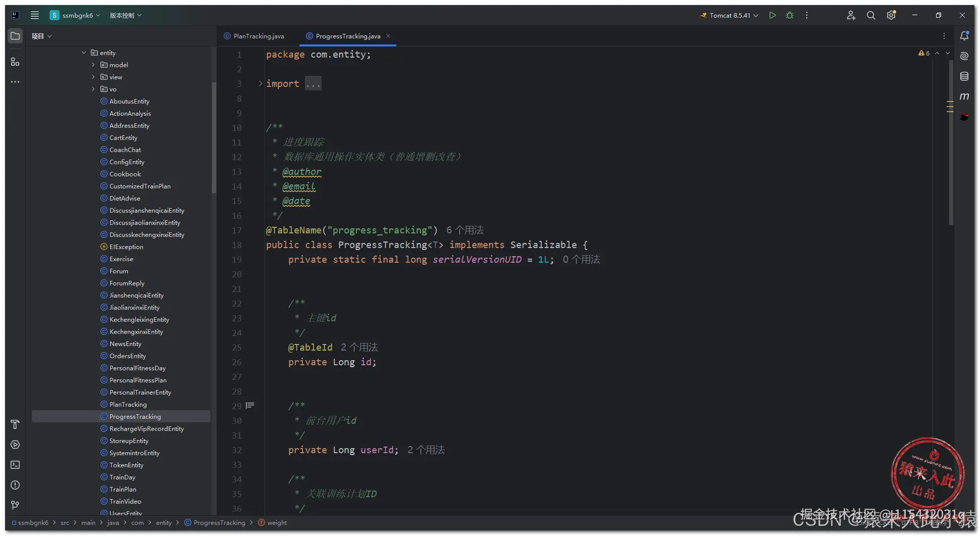Image resolution: width=980 pixels, height=536 pixels.
Task: Open the Problems tool window
Action: tap(15, 485)
